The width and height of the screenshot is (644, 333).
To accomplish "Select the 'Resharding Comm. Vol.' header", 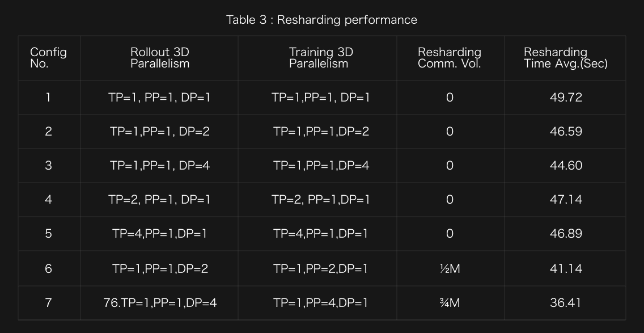I will 449,58.
